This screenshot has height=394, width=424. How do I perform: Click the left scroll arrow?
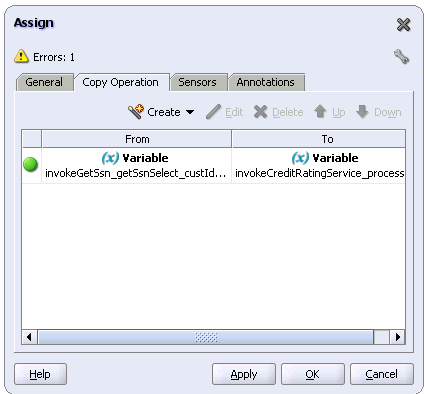(29, 337)
